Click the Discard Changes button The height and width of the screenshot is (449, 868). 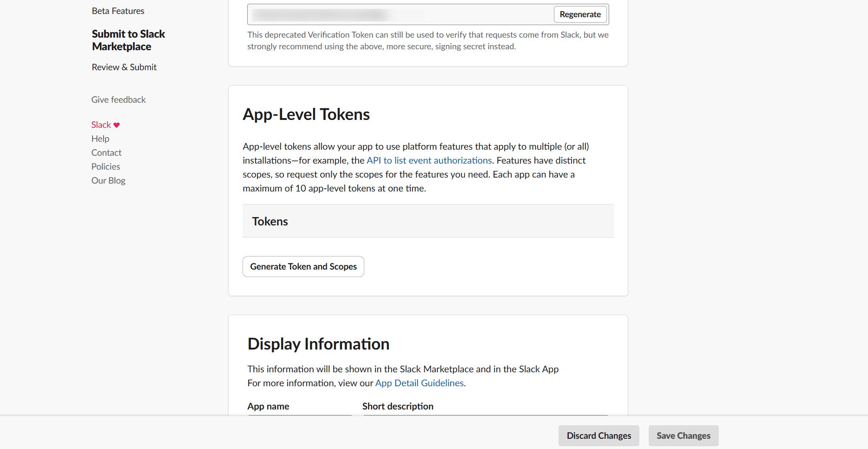point(598,436)
